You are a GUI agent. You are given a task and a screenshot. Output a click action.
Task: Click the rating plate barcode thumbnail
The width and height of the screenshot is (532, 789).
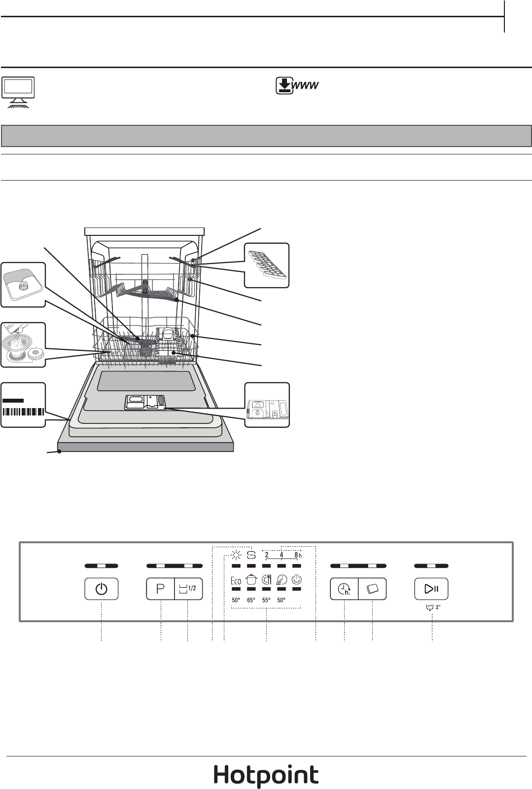pos(23,405)
